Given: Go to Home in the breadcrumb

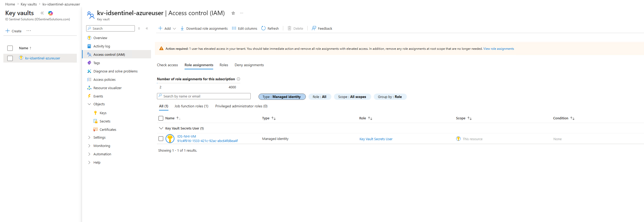Looking at the screenshot, I should (10, 4).
